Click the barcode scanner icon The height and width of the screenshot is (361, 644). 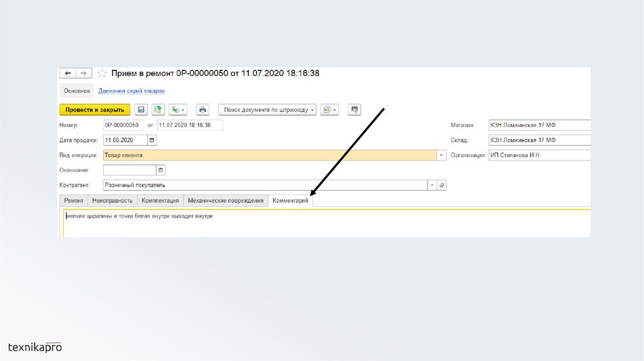point(355,109)
